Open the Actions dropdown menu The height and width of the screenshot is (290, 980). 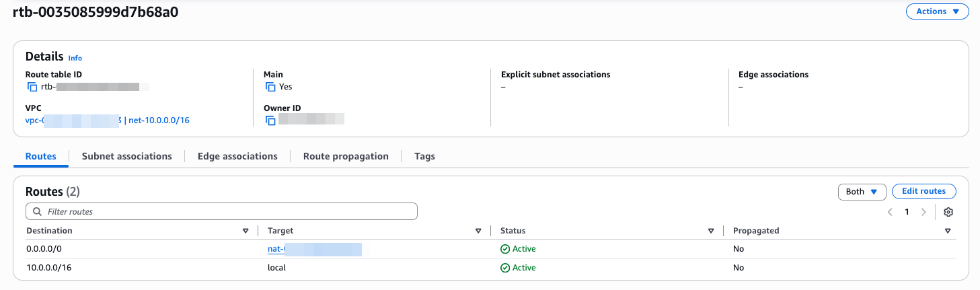(x=938, y=11)
